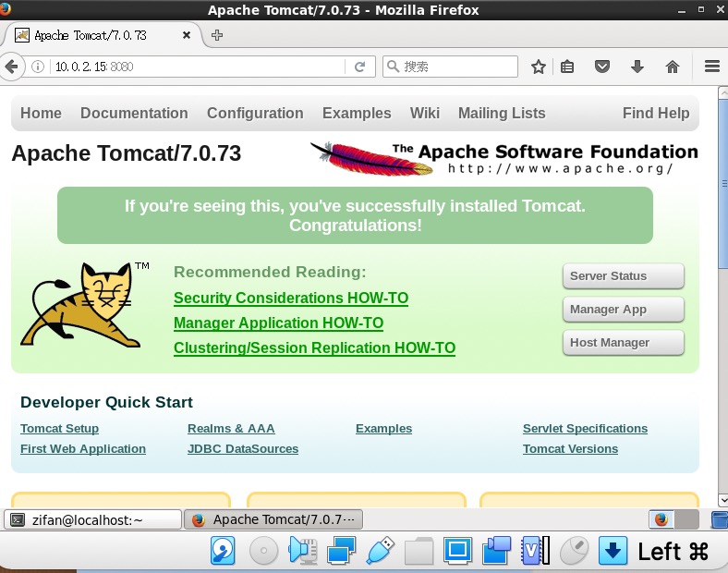
Task: Click the terminal icon in the taskbar
Action: tap(18, 519)
